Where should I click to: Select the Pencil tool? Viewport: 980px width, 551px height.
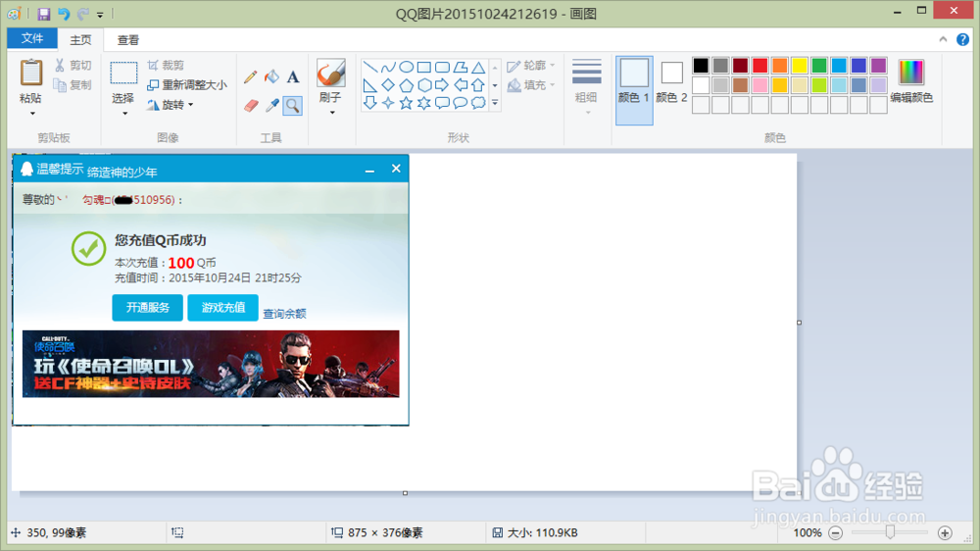click(251, 76)
